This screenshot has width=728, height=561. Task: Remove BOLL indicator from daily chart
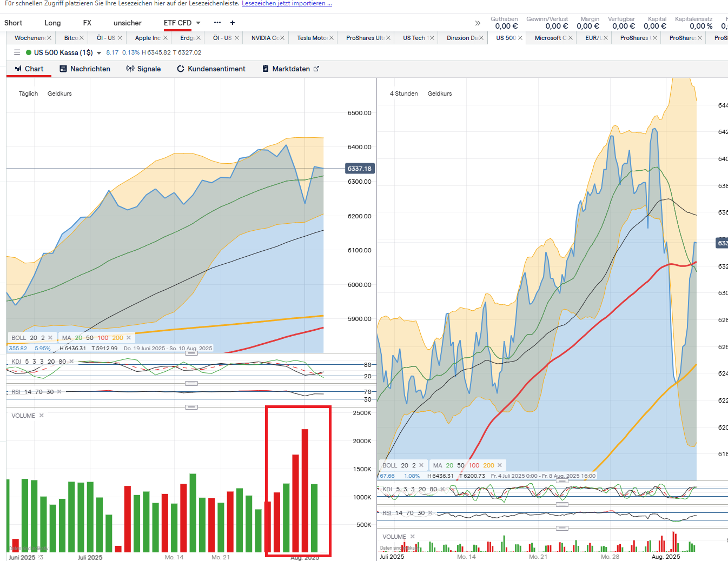click(x=50, y=338)
